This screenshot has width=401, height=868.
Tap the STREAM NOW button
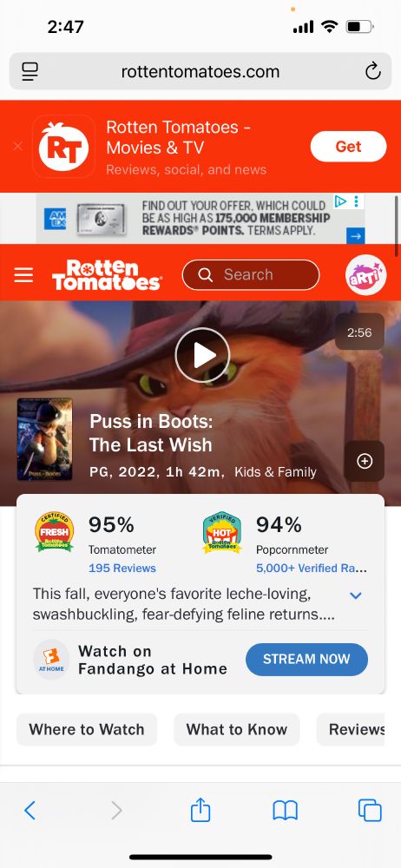coord(306,660)
